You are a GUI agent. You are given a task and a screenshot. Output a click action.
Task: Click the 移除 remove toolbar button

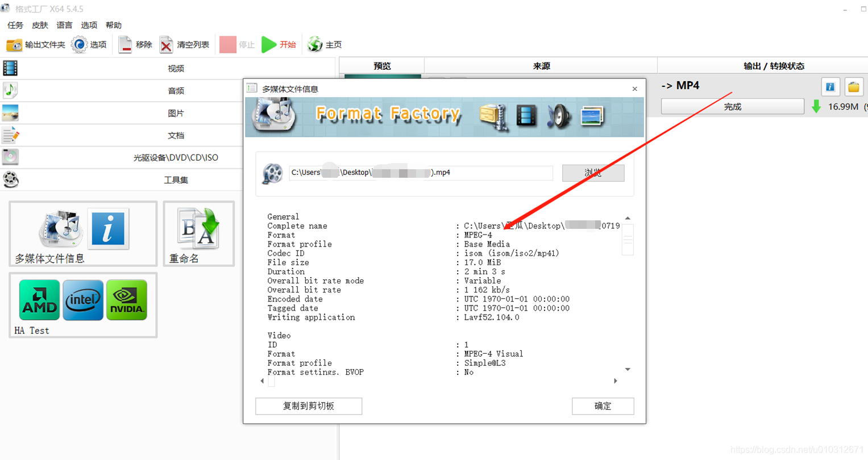pos(135,44)
